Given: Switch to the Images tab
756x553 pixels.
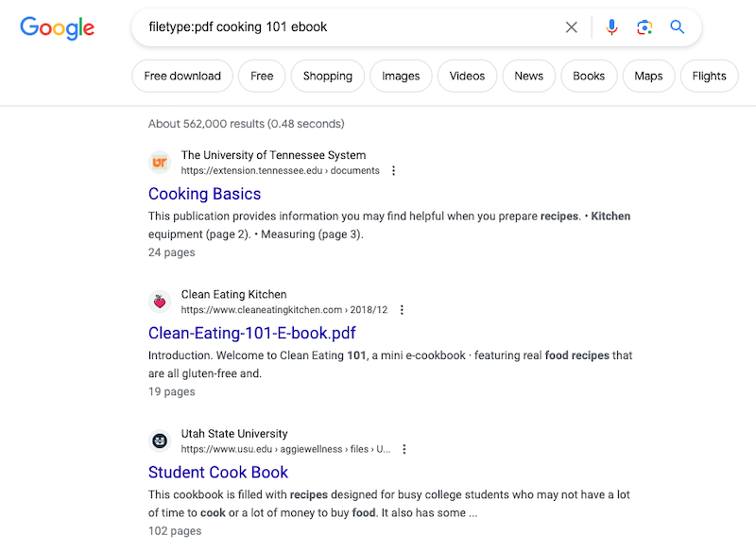Looking at the screenshot, I should tap(401, 76).
